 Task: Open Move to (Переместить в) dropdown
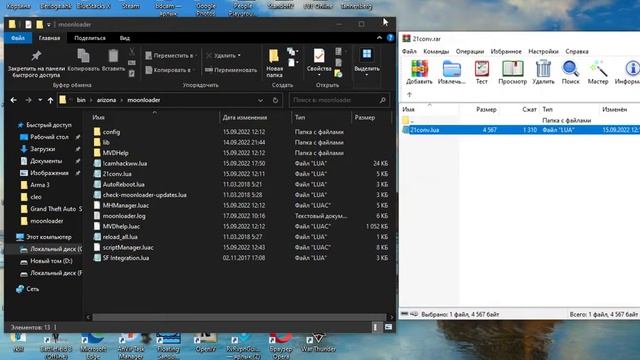(x=171, y=56)
